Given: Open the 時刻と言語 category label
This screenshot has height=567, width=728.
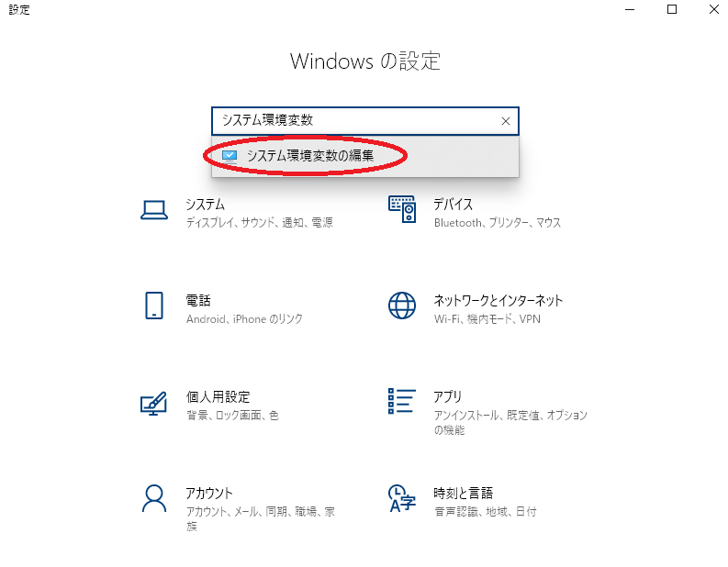Looking at the screenshot, I should click(464, 493).
